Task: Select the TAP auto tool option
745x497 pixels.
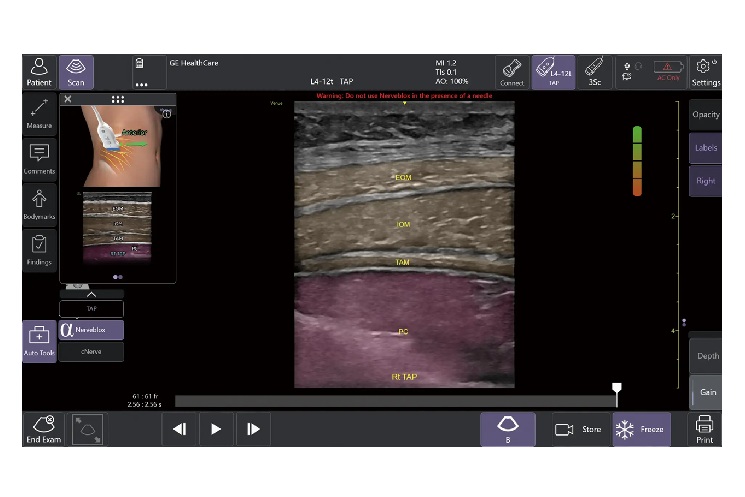Action: click(x=91, y=309)
